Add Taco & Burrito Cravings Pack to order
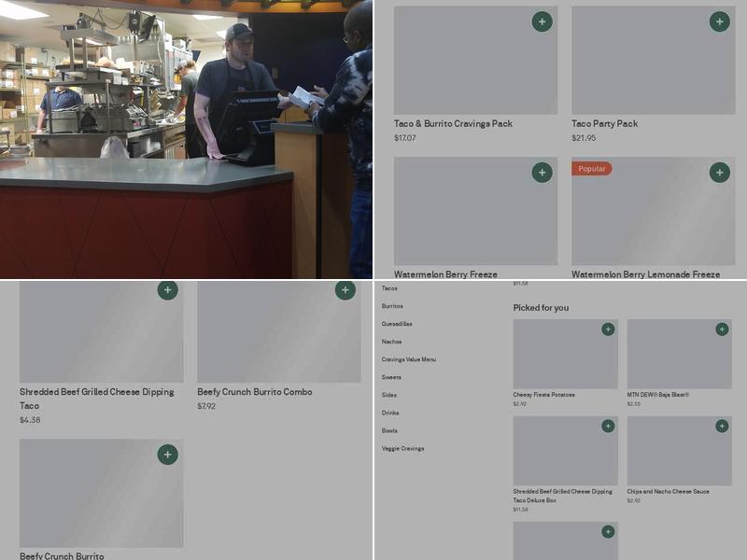747x560 pixels. click(542, 21)
